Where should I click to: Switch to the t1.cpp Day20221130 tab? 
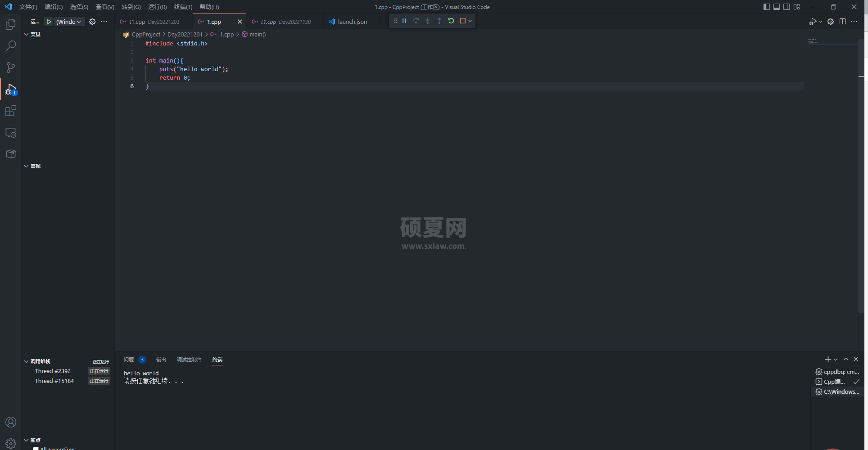tap(285, 22)
